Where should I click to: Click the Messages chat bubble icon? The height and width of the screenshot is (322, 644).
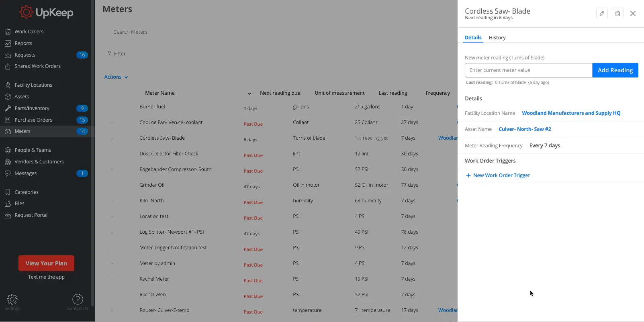click(x=8, y=173)
